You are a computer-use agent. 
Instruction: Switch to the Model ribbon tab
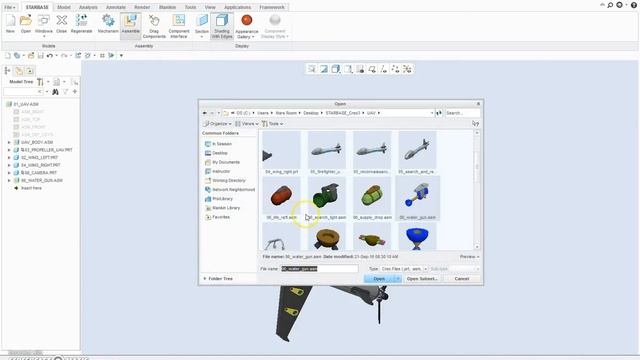point(64,7)
